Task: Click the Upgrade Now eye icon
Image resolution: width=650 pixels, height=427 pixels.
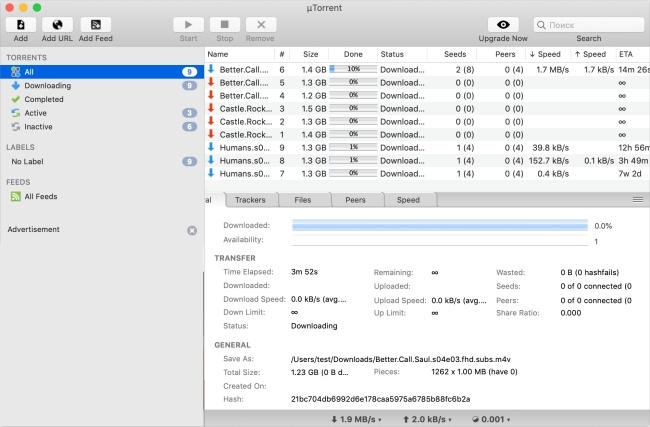Action: pos(503,25)
